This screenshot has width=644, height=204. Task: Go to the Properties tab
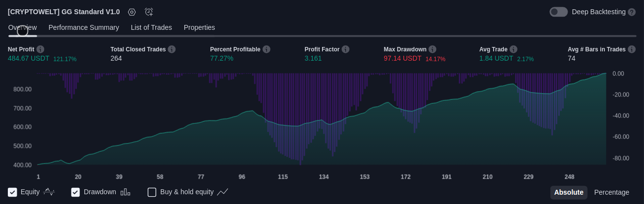[x=199, y=27]
